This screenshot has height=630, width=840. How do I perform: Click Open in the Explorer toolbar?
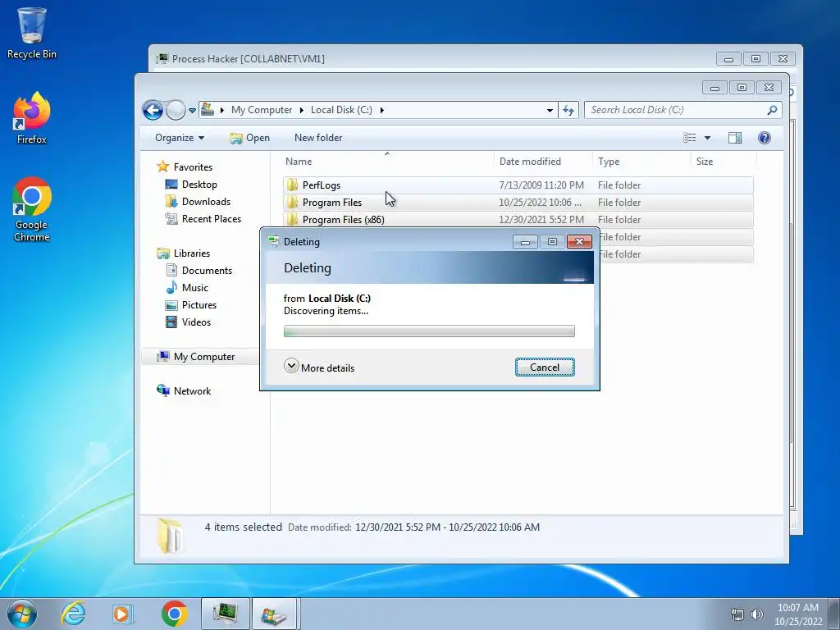249,138
